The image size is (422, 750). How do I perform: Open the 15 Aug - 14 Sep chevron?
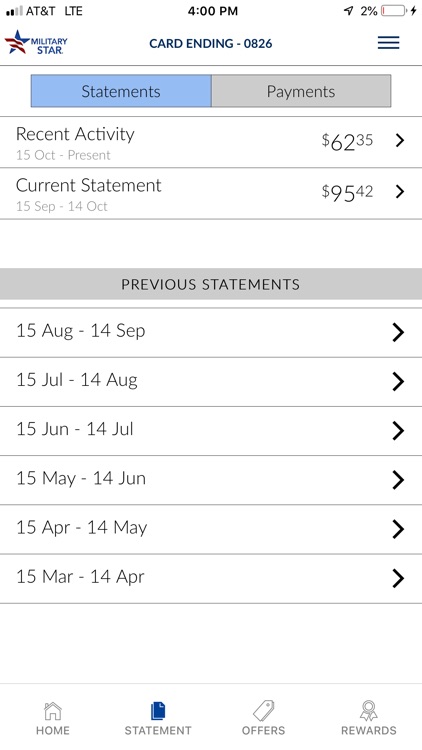[x=398, y=332]
